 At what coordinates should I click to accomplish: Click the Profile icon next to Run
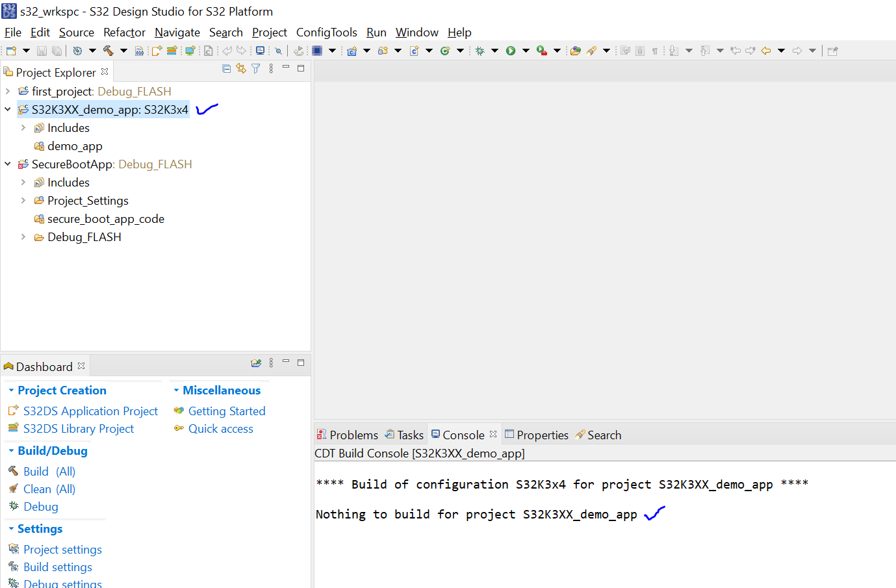point(541,50)
